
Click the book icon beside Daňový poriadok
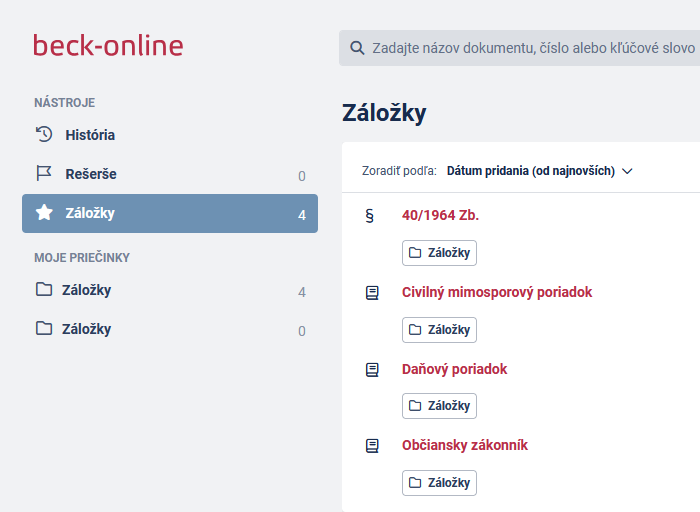coord(372,370)
